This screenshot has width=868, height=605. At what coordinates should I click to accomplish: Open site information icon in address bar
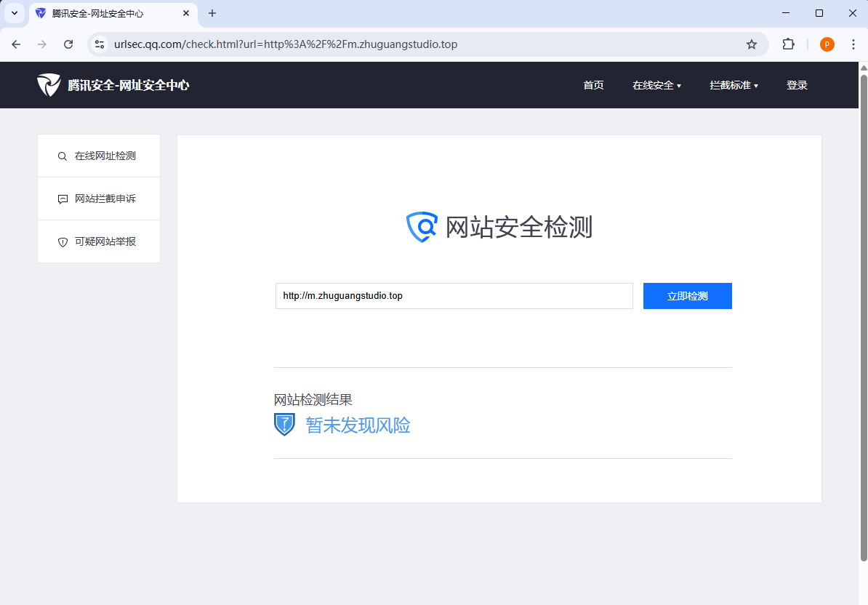(100, 44)
